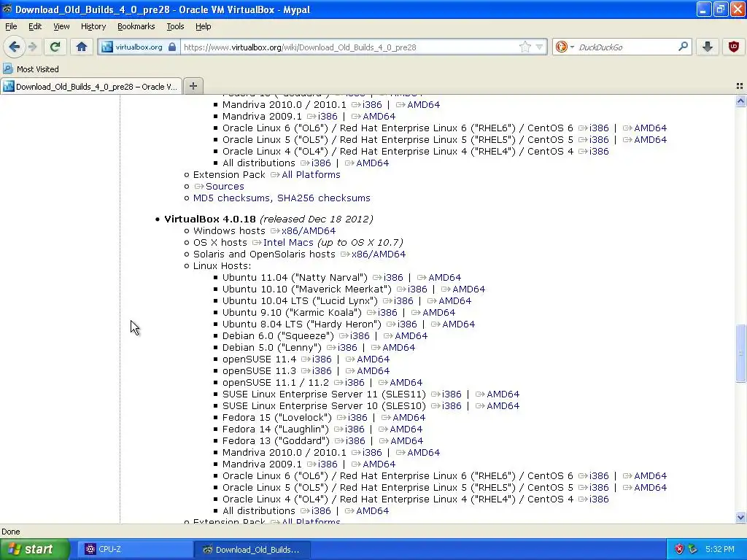Download SLES10 AMD64 in 4.0.18 section
The height and width of the screenshot is (560, 747).
pyautogui.click(x=503, y=405)
